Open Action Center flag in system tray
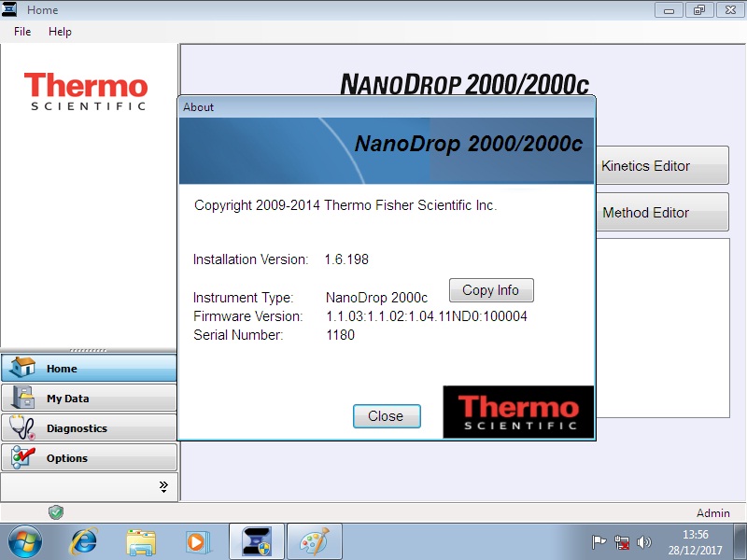Screen dimensions: 747x560 (x=599, y=542)
